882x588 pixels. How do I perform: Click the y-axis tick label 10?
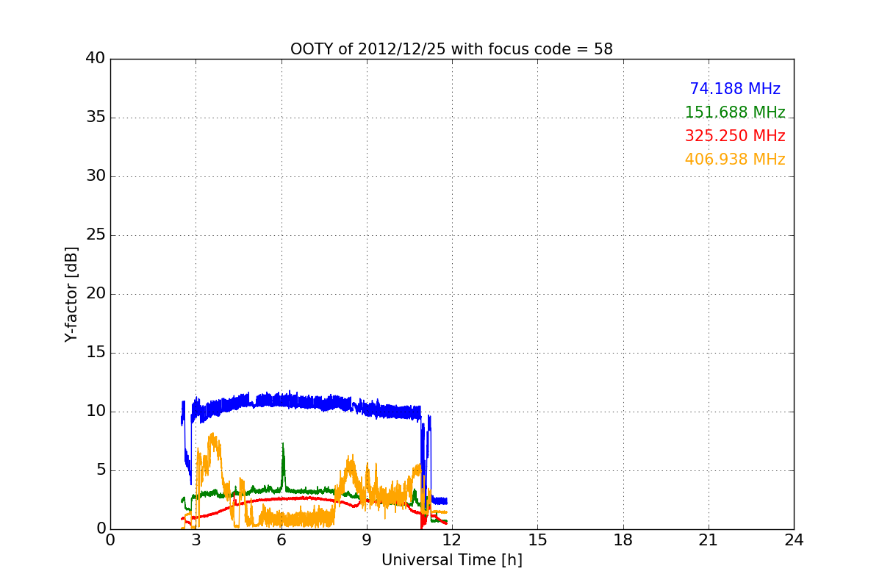96,412
